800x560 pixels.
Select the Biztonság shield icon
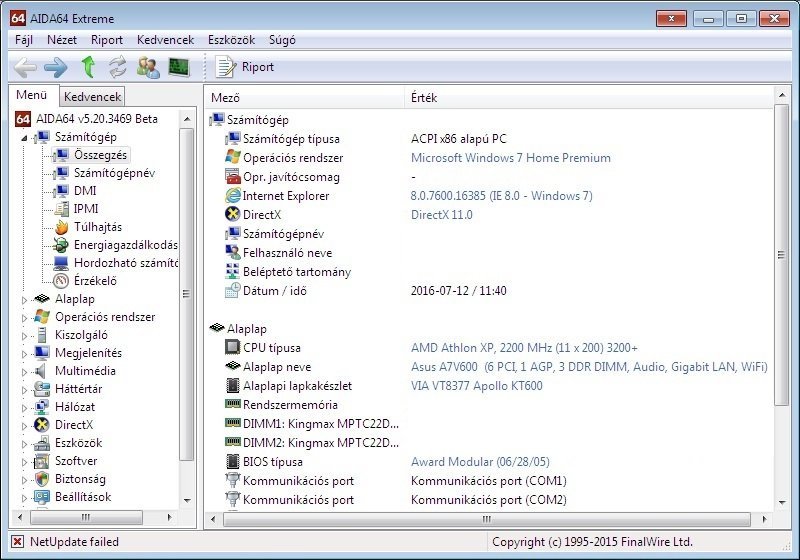tap(41, 479)
